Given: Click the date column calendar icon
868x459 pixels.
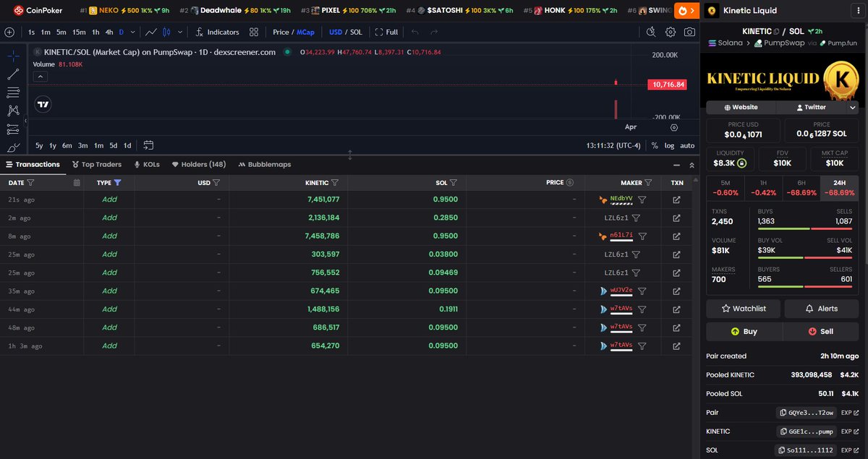Looking at the screenshot, I should click(77, 183).
